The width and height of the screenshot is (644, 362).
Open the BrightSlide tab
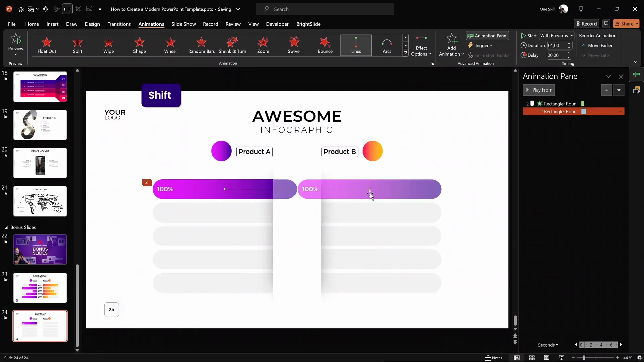(308, 24)
